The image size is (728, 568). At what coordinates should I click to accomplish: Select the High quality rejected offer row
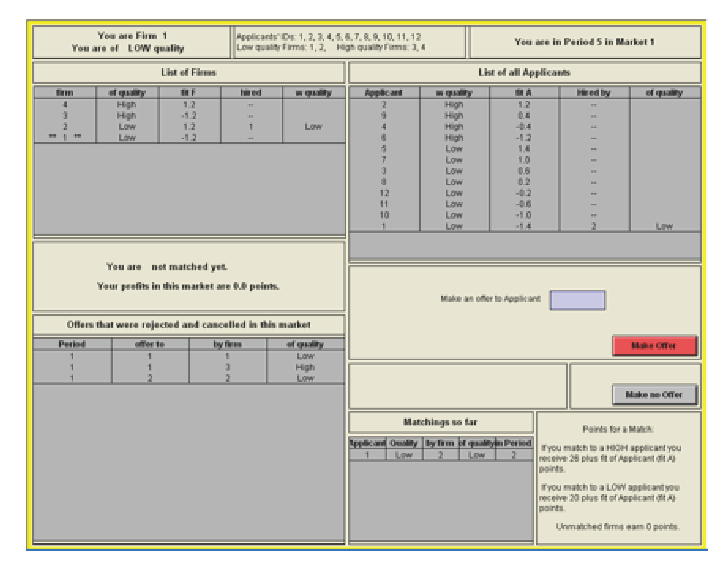click(x=188, y=367)
